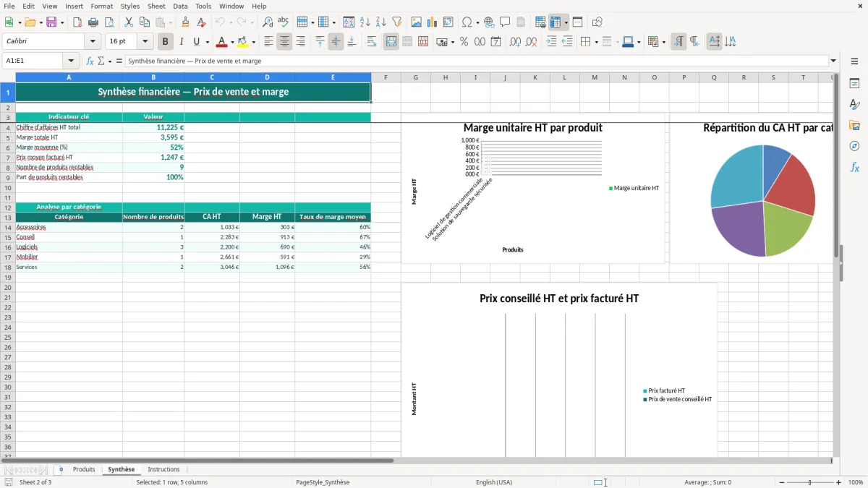
Task: Toggle Wrap Text
Action: (x=372, y=42)
